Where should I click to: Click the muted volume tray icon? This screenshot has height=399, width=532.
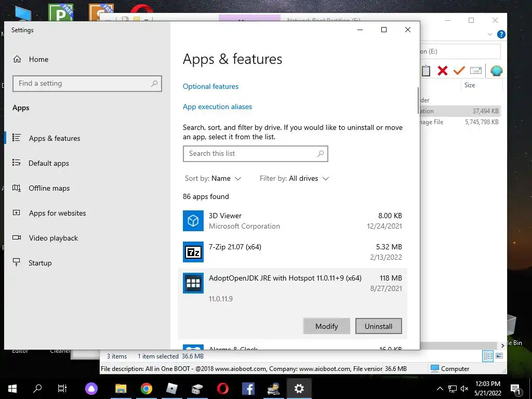tap(464, 389)
